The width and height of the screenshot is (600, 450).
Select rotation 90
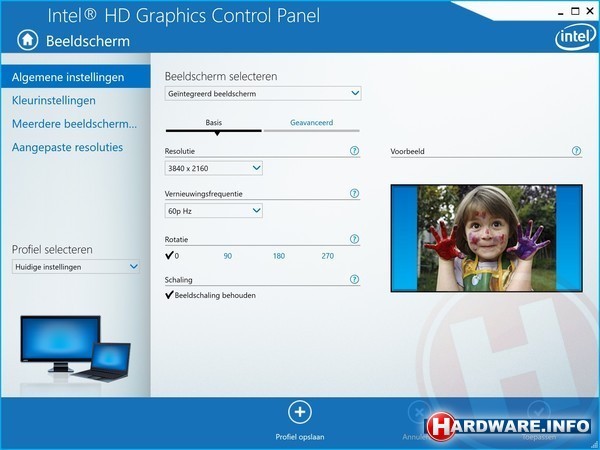228,256
